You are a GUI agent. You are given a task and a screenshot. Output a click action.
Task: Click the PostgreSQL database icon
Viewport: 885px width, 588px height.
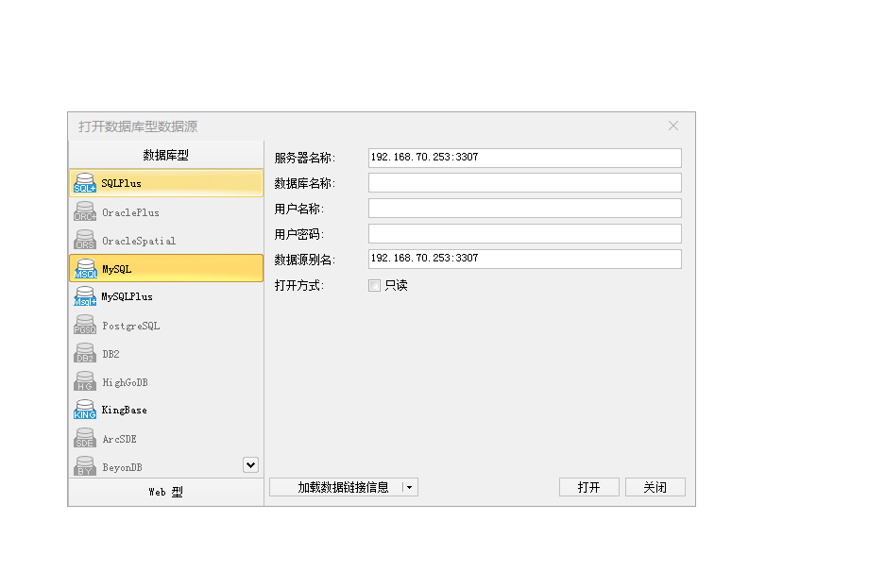85,325
